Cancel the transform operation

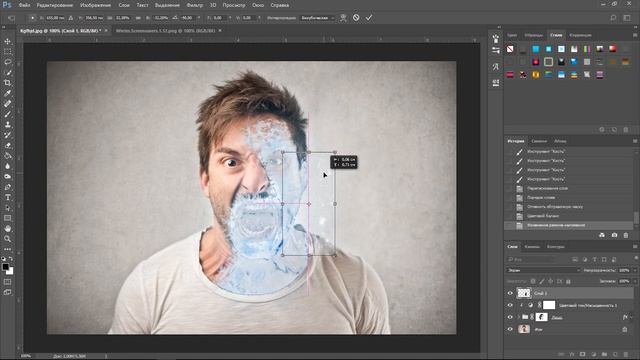(356, 18)
